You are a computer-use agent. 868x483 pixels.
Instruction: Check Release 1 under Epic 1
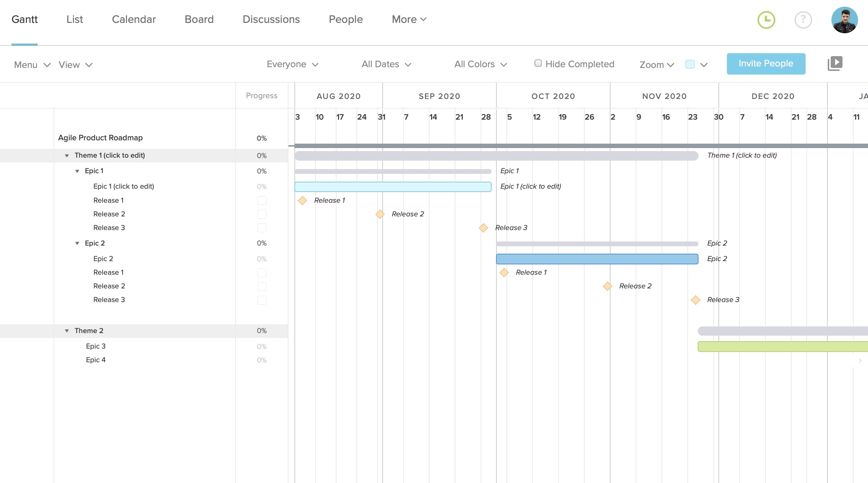pos(262,200)
